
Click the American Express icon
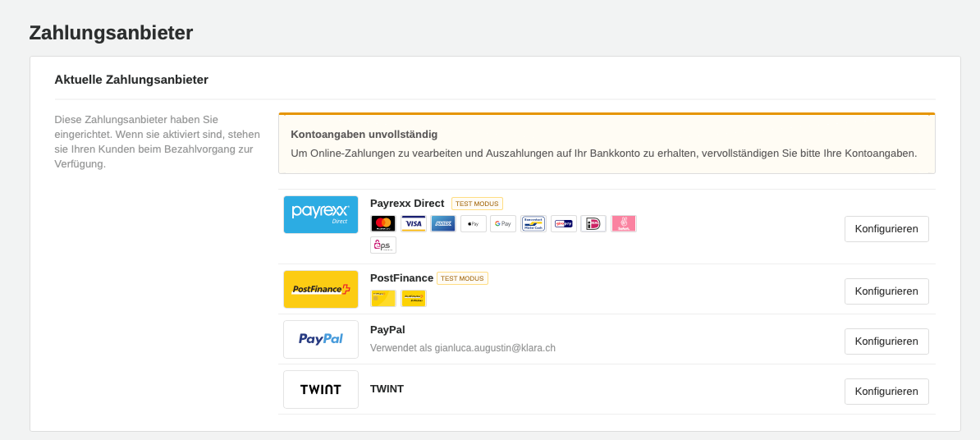(x=443, y=224)
